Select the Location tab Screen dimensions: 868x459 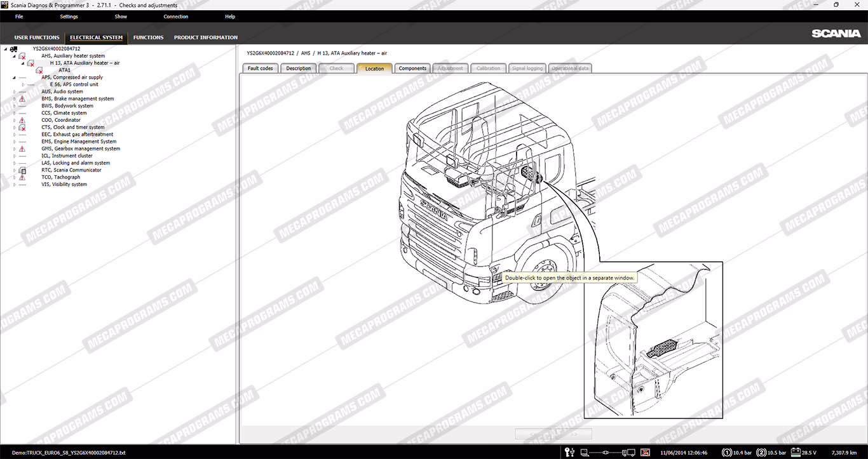pyautogui.click(x=374, y=68)
